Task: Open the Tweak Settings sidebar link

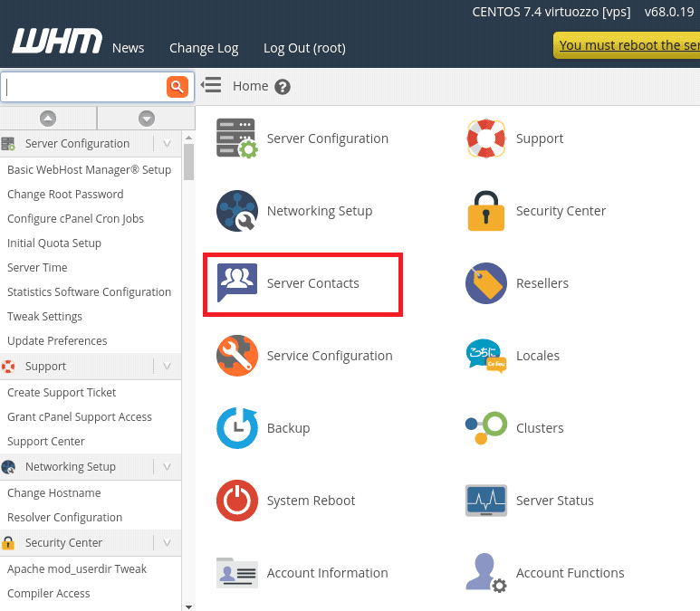Action: tap(44, 317)
